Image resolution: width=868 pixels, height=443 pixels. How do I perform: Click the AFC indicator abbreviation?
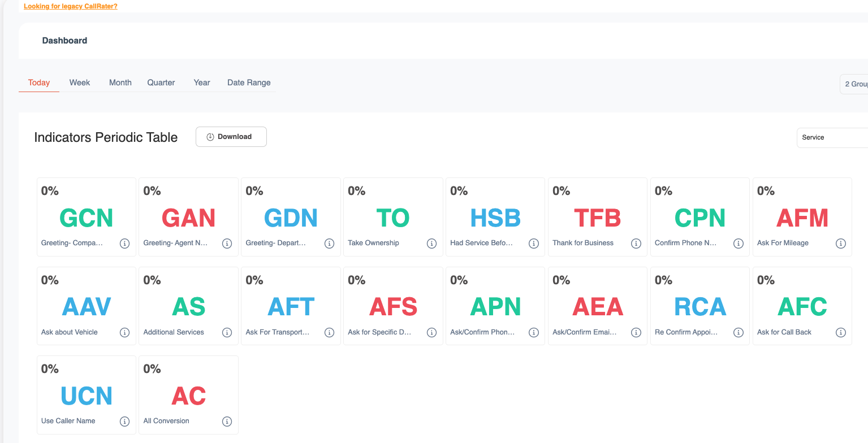click(x=802, y=307)
